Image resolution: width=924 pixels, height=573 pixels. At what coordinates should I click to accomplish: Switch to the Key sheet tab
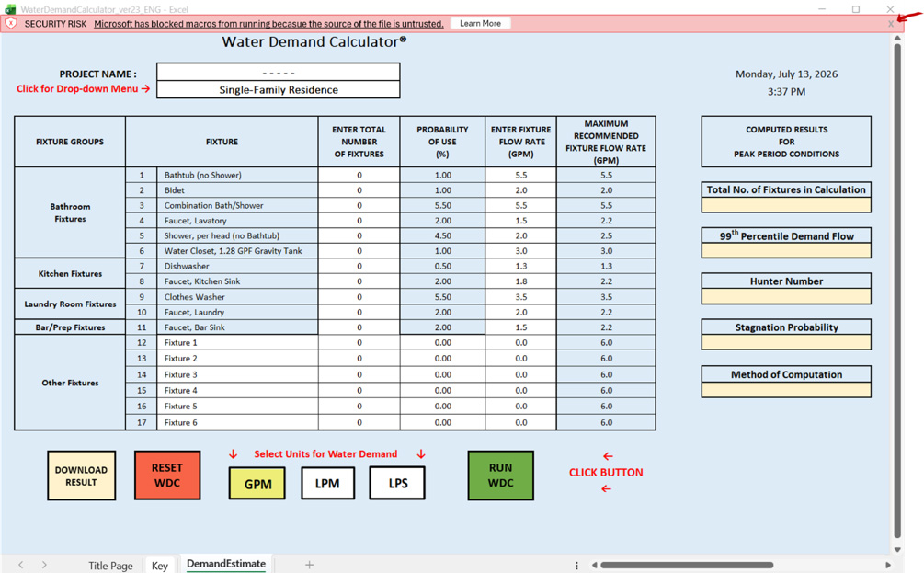pos(160,566)
